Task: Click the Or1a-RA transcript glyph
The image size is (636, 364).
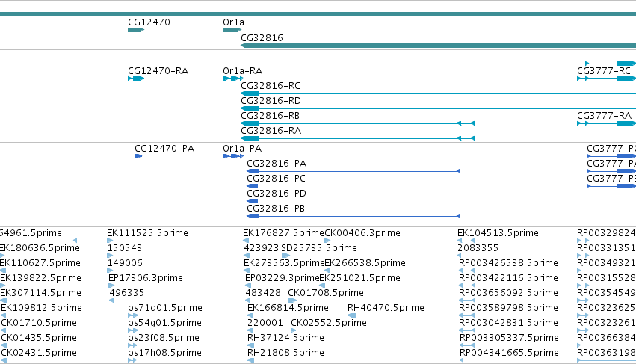Action: tap(233, 78)
